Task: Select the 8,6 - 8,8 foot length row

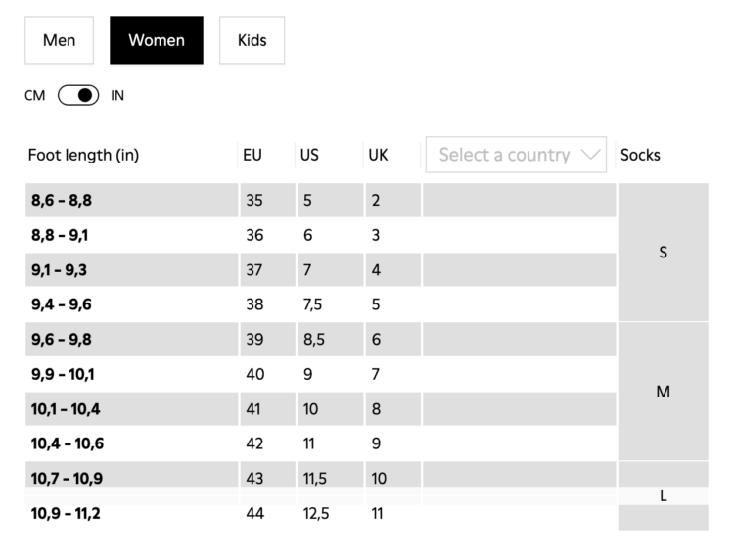Action: tap(62, 200)
